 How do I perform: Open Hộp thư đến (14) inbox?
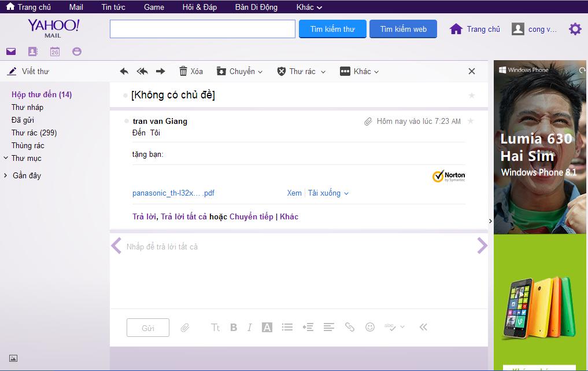point(42,94)
